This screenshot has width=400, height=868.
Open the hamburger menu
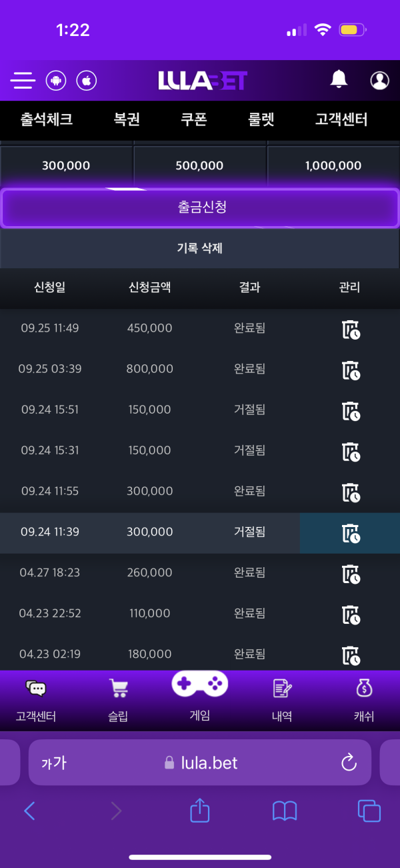coord(23,81)
